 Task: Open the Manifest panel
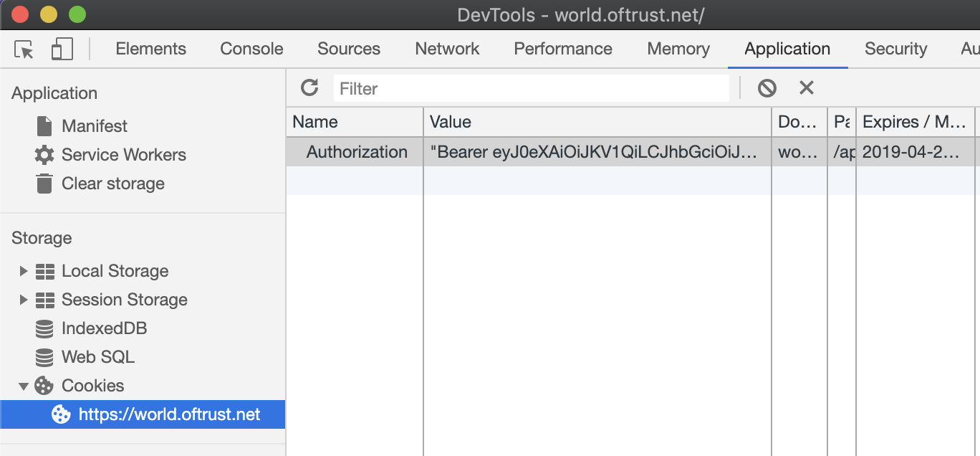(x=94, y=126)
